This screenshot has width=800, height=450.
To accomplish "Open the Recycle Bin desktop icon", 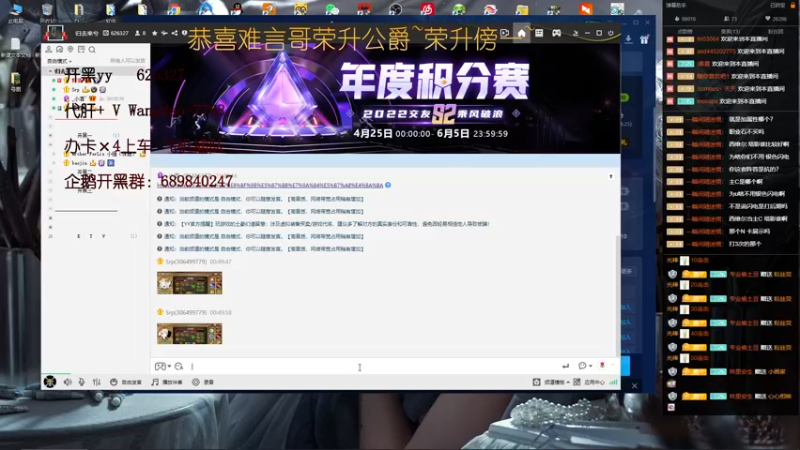I will point(47,11).
